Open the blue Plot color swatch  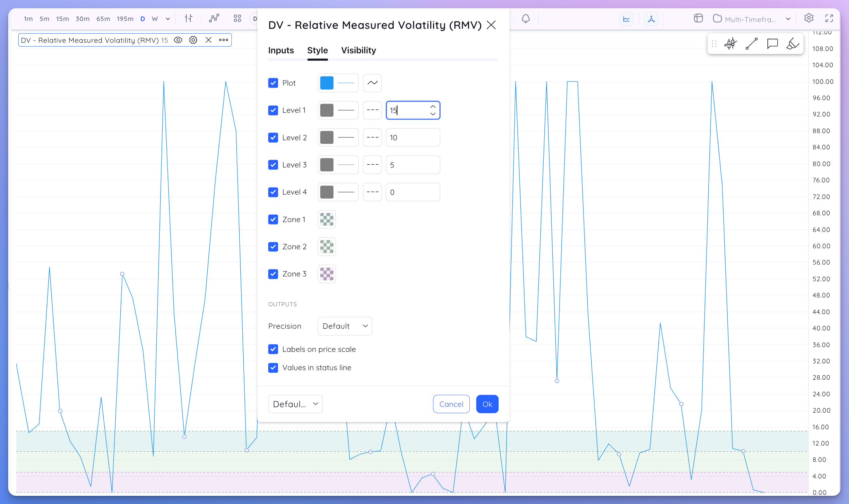click(x=327, y=83)
